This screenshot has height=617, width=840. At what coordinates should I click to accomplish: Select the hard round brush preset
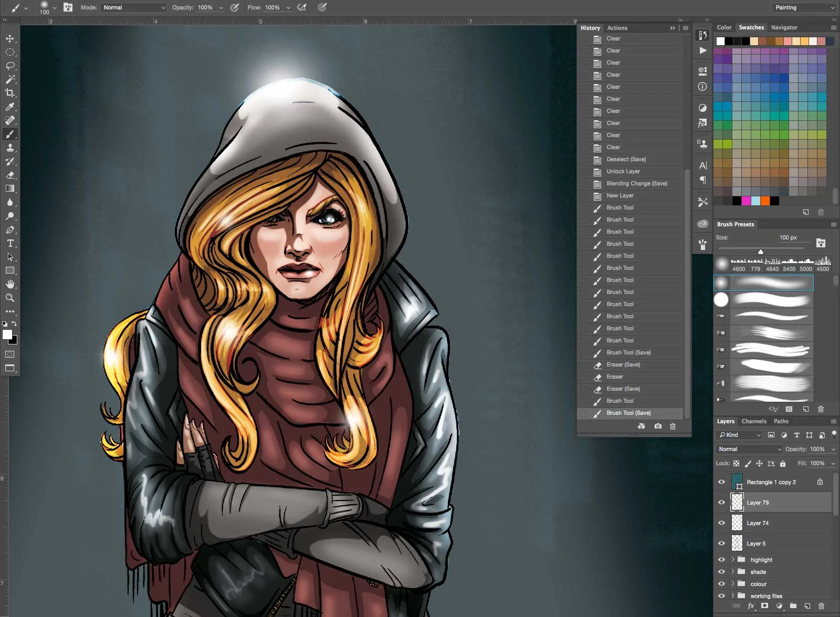(763, 299)
